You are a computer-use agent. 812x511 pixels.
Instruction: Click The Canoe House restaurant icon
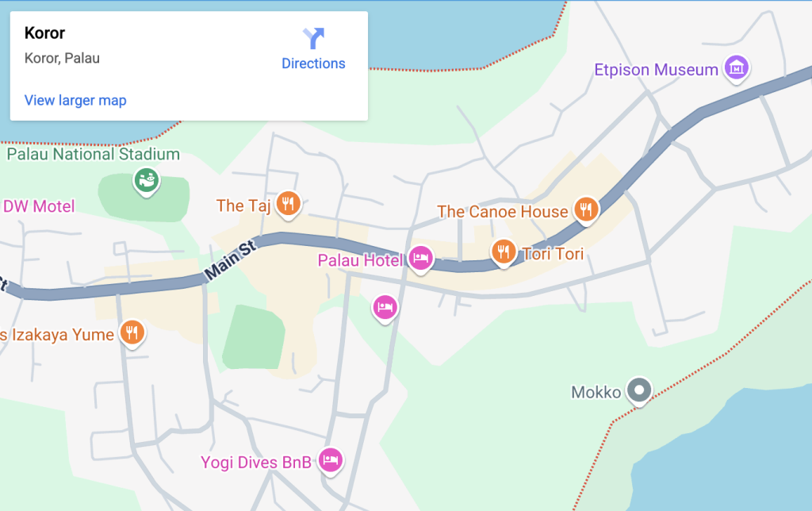[586, 210]
